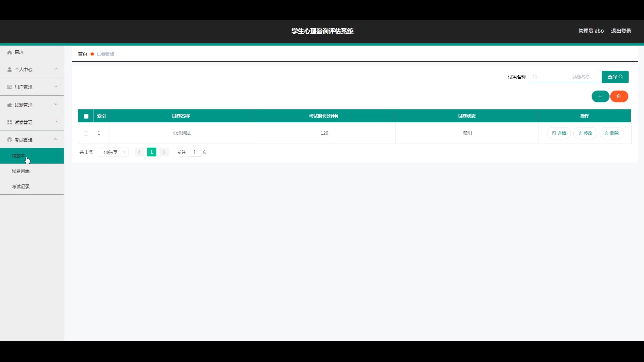The height and width of the screenshot is (362, 644).
Task: Open the 10条/页 page size dropdown
Action: click(113, 152)
